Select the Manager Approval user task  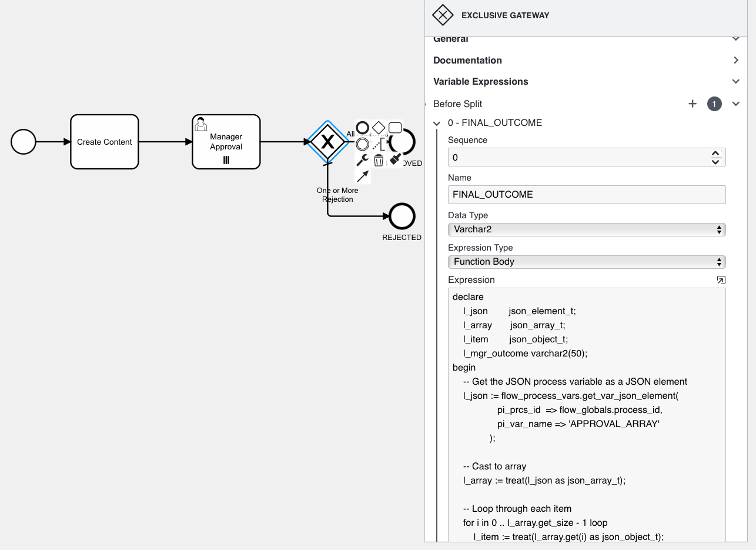coord(226,142)
